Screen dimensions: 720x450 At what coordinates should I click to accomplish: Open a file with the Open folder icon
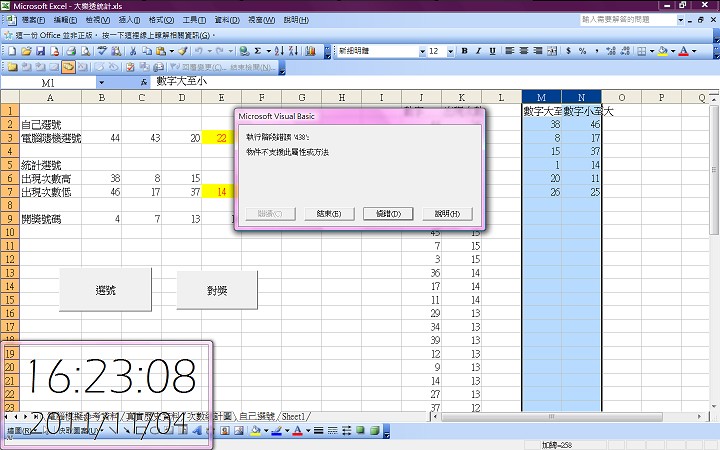(27, 51)
